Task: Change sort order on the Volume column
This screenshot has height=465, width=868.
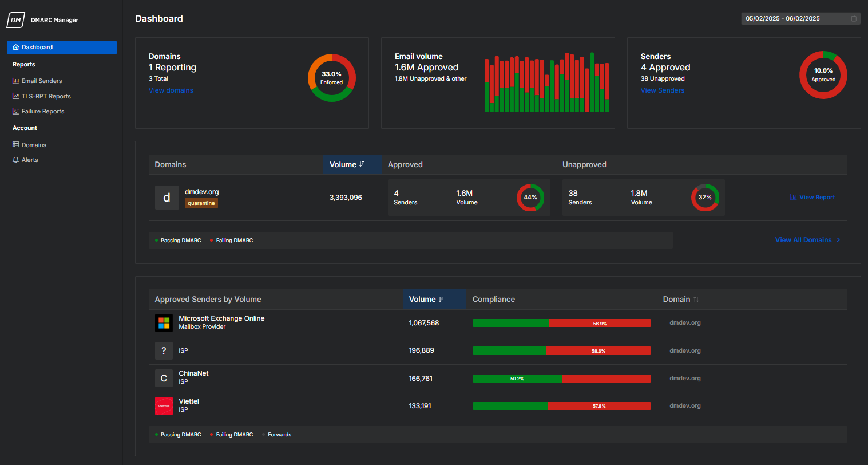Action: [435, 299]
